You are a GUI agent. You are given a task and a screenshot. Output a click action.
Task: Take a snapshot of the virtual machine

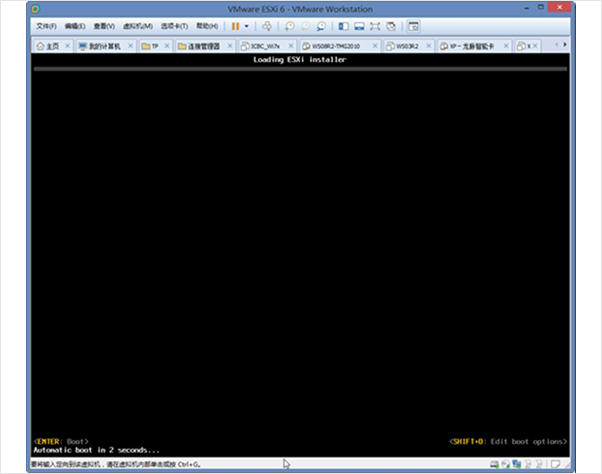point(289,26)
